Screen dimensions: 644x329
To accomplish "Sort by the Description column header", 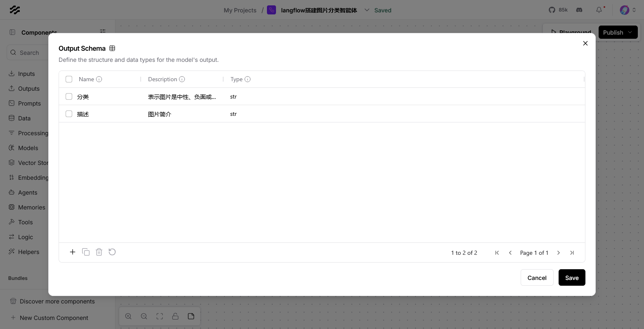I will (x=163, y=79).
